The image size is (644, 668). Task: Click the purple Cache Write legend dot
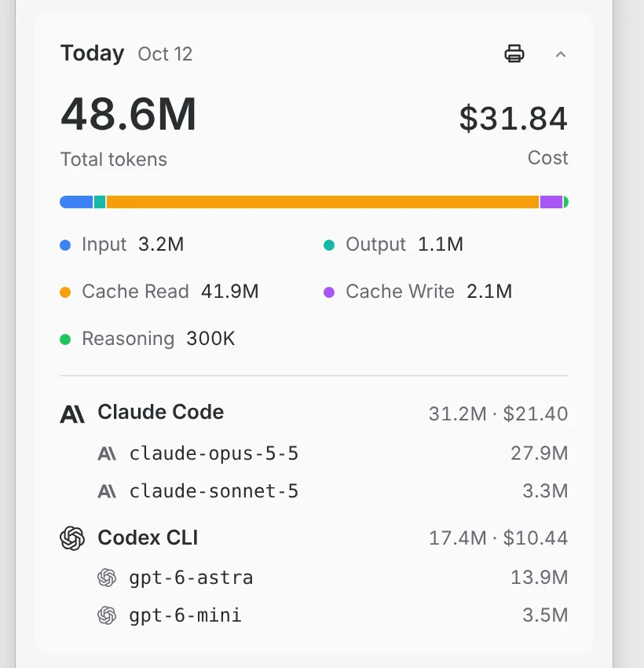(329, 292)
